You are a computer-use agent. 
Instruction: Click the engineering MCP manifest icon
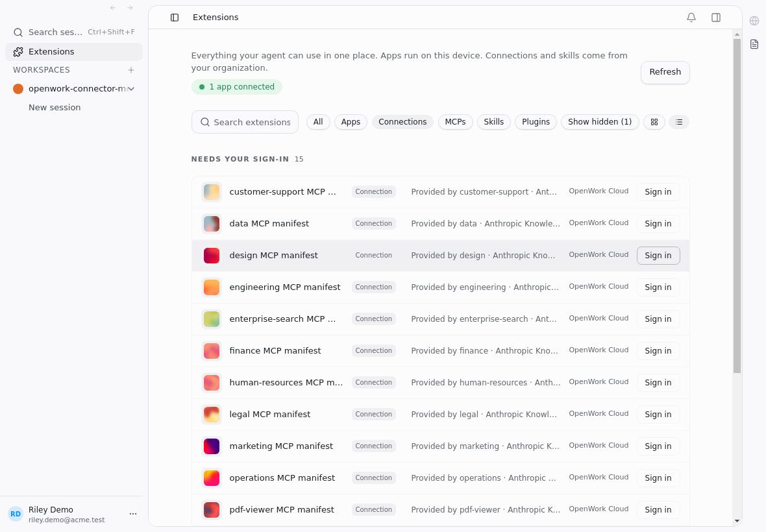(212, 287)
